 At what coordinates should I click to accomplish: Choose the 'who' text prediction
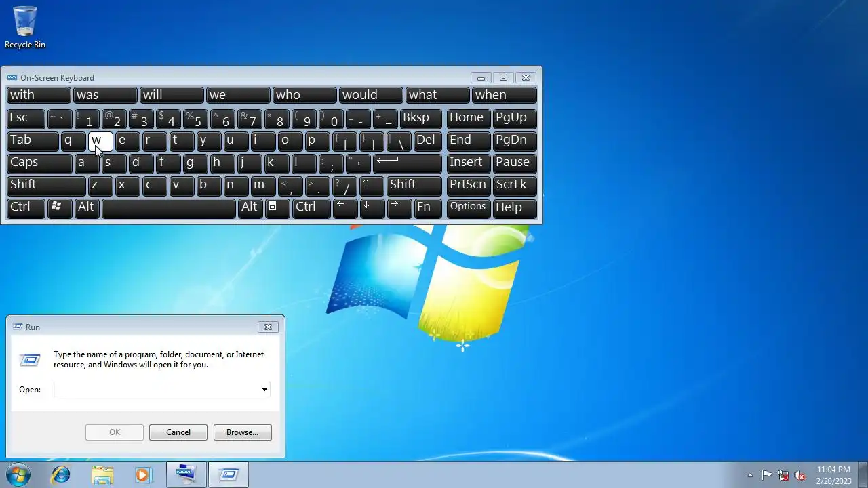pos(304,96)
